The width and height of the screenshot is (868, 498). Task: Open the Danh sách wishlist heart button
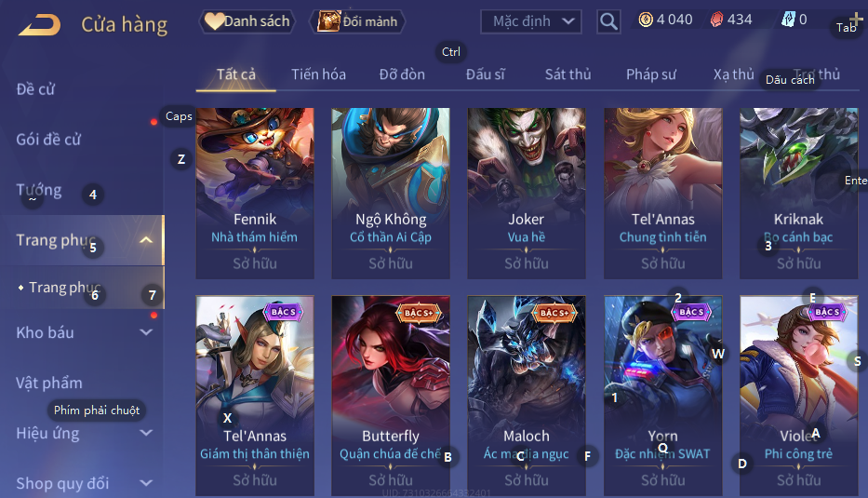click(247, 21)
